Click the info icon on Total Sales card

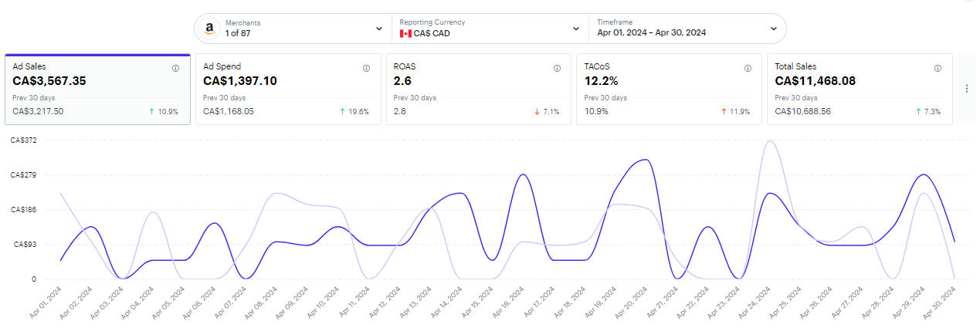tap(938, 68)
